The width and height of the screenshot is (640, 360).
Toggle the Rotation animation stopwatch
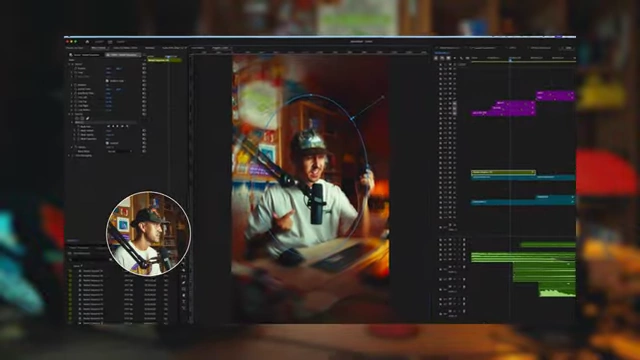pyautogui.click(x=76, y=85)
